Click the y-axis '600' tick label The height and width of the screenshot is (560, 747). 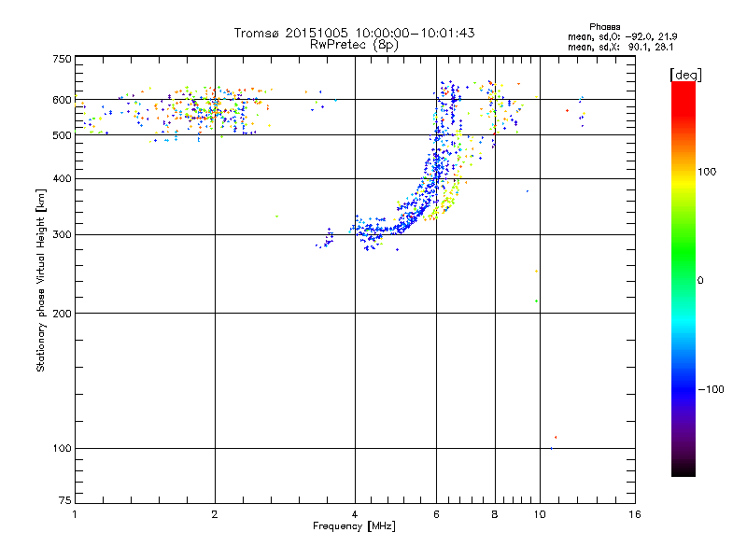pos(62,100)
